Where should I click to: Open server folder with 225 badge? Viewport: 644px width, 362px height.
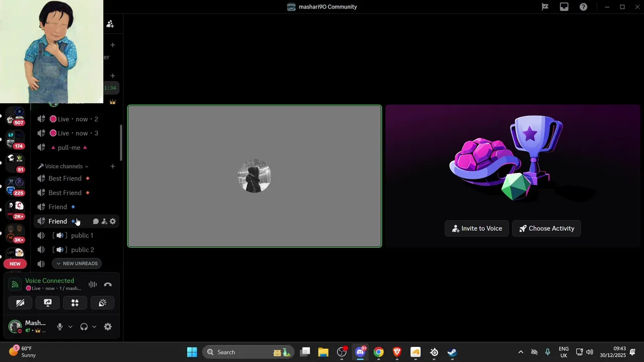coord(15,187)
